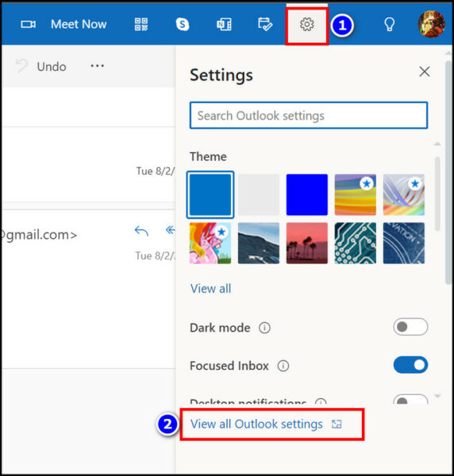The width and height of the screenshot is (454, 476).
Task: Click the Undo button
Action: pos(40,66)
